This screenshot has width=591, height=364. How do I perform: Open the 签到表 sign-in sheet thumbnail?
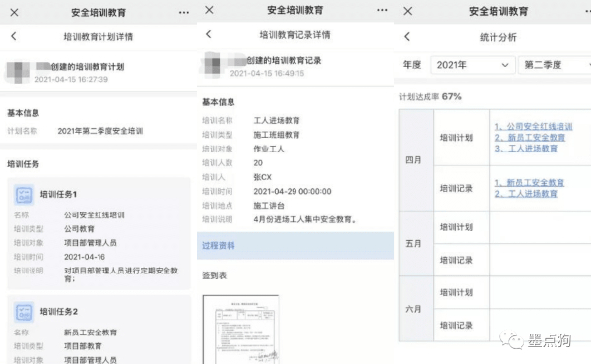[x=241, y=330]
